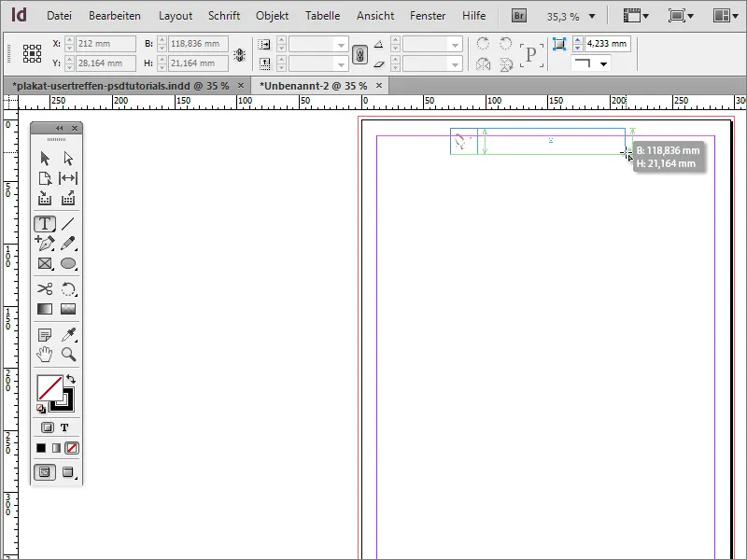Click the reference point locator grid
The image size is (747, 560).
(x=32, y=53)
